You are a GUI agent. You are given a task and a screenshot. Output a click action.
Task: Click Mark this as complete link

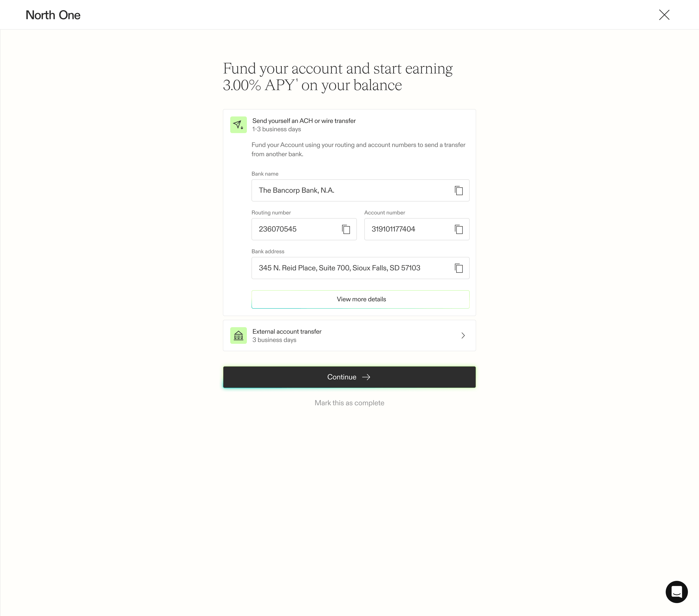349,403
